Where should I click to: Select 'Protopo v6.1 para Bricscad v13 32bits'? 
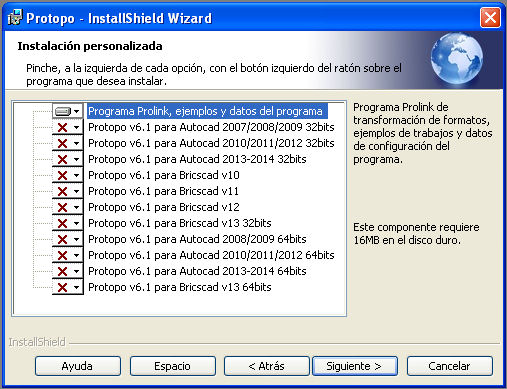tap(180, 223)
